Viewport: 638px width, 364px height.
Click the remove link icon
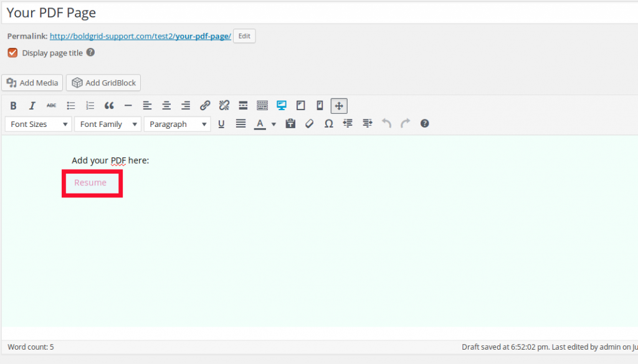pos(224,106)
